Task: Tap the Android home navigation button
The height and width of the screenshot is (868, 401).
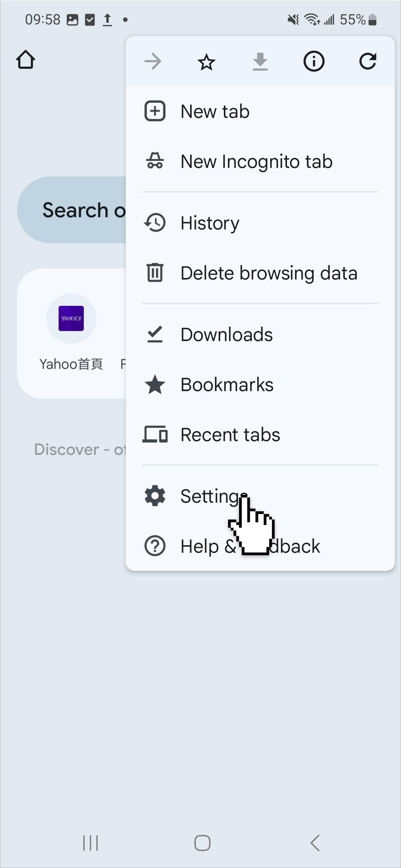Action: click(x=202, y=843)
